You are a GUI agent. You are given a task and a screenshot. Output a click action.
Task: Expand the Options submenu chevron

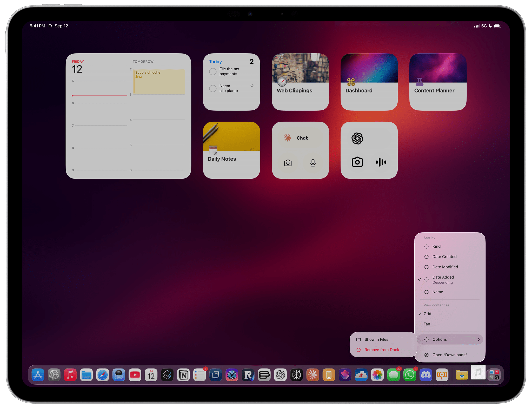click(478, 339)
